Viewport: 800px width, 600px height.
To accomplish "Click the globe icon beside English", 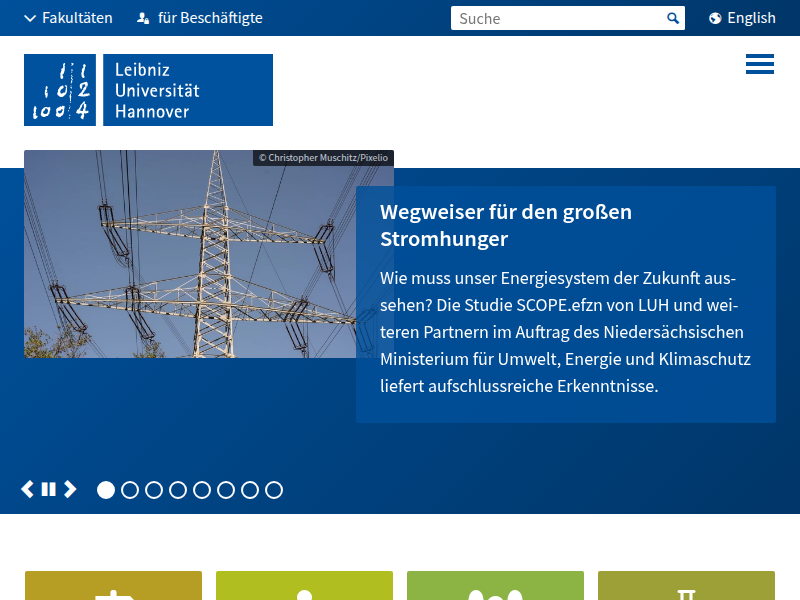I will pos(715,18).
